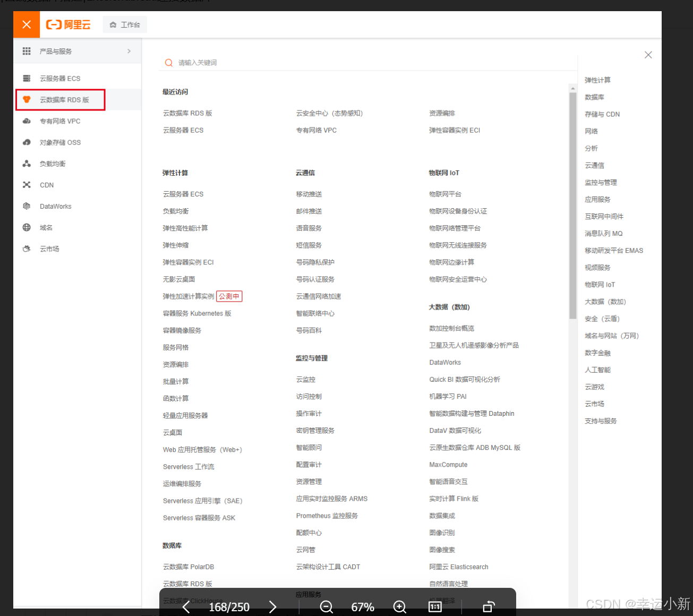
Task: Click the search magnifier icon
Action: pos(169,63)
